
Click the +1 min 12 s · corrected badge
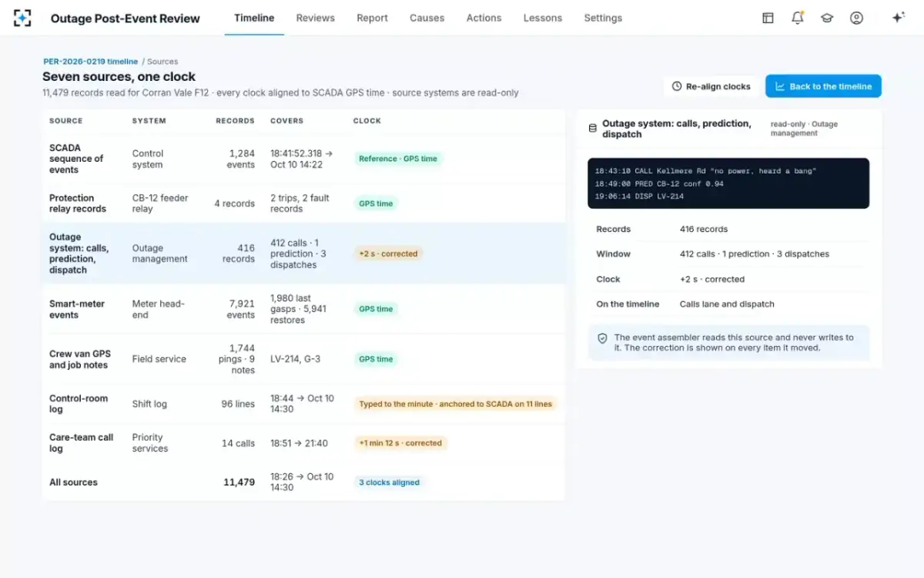[400, 443]
